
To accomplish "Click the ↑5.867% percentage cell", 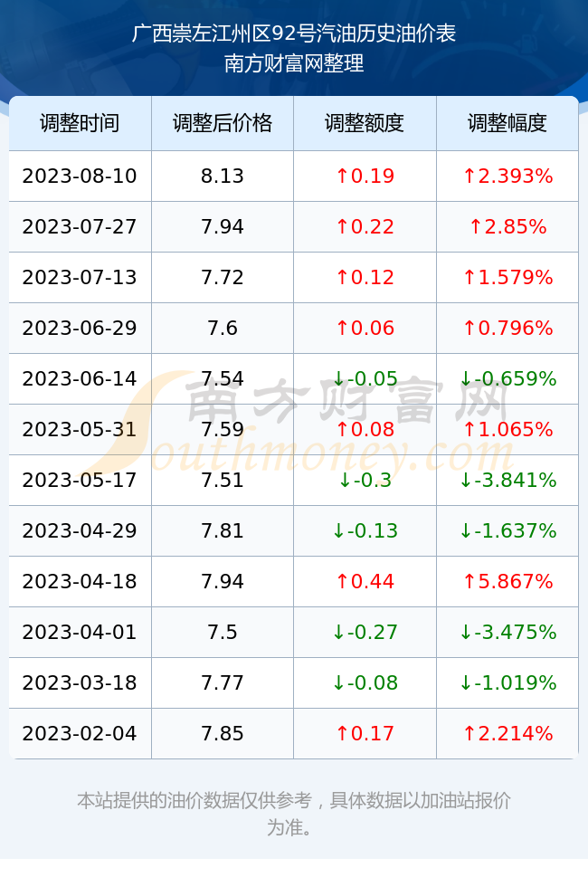I will click(507, 581).
